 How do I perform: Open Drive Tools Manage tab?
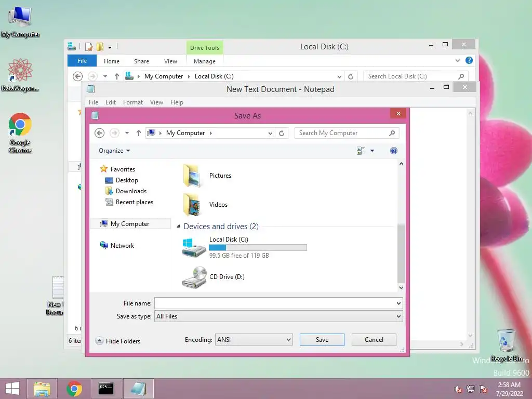pos(204,61)
